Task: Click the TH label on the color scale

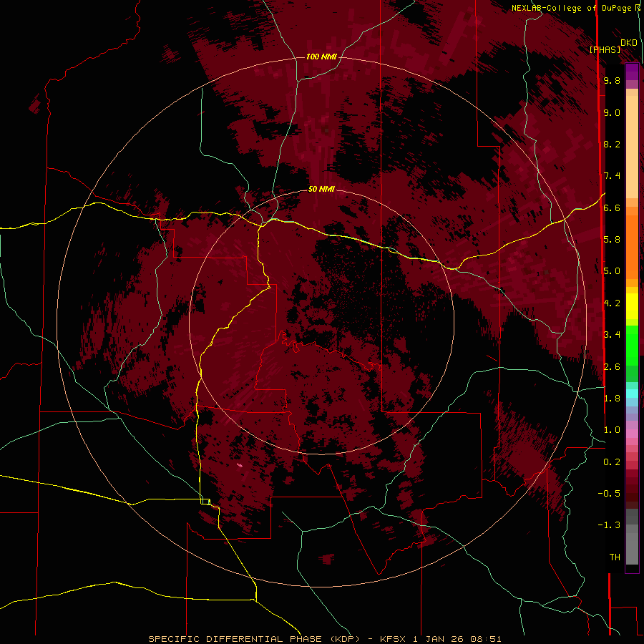Action: coord(615,557)
